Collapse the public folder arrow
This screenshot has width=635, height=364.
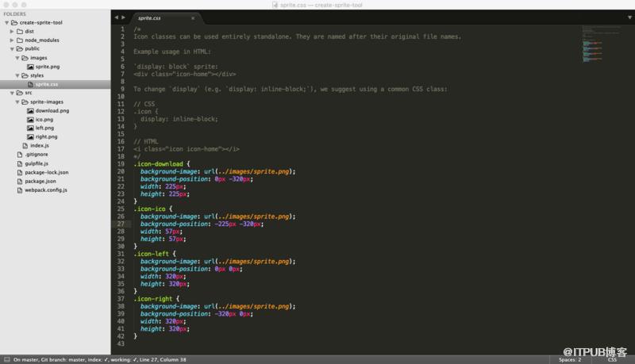pos(12,49)
